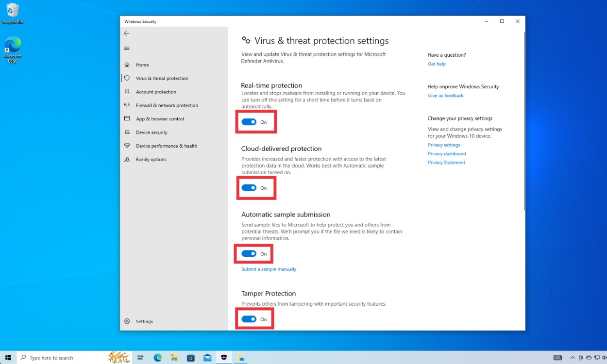Click the back arrow
Image resolution: width=607 pixels, height=364 pixels.
(127, 33)
